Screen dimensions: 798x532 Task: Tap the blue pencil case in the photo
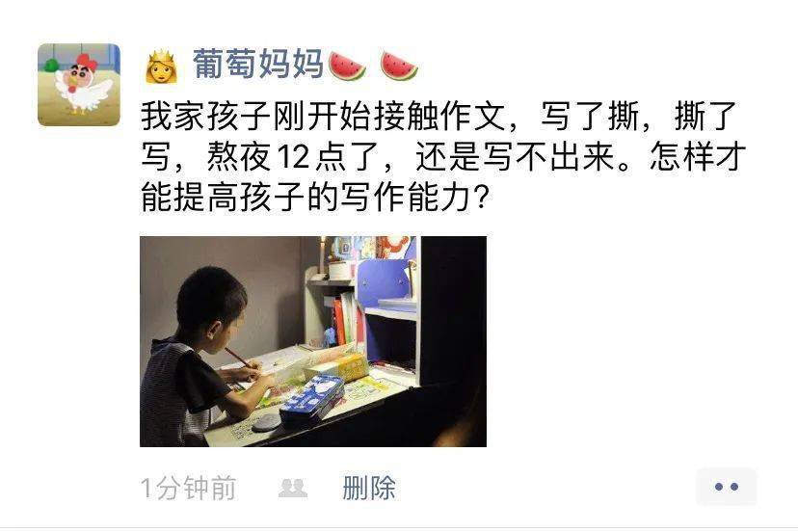pyautogui.click(x=311, y=402)
